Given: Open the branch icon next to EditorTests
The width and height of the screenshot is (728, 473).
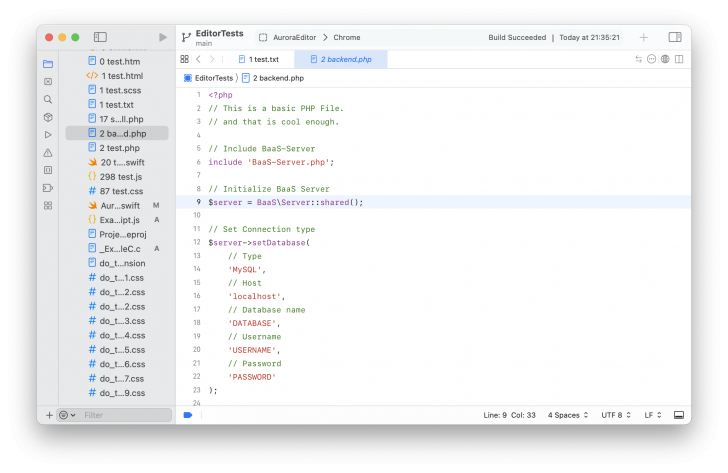Looking at the screenshot, I should click(x=186, y=37).
